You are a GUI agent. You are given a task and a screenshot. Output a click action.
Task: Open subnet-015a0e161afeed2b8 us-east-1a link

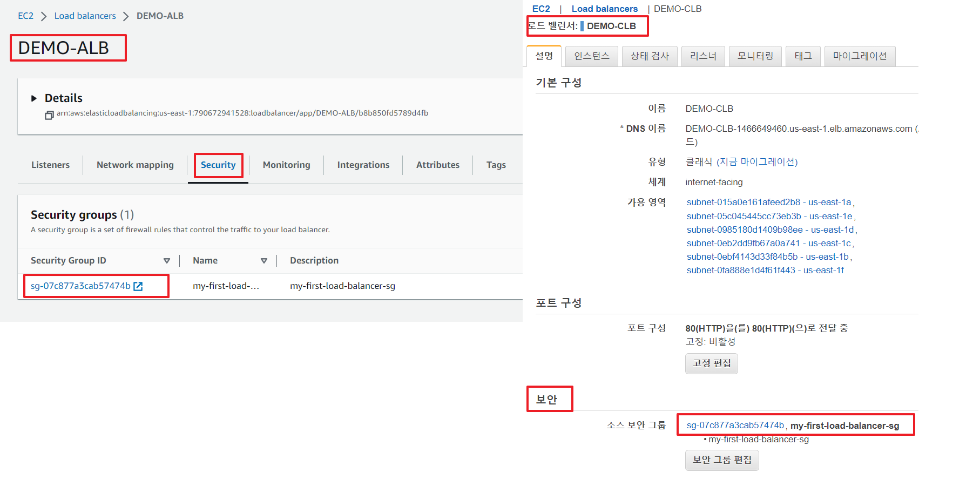[x=769, y=202]
